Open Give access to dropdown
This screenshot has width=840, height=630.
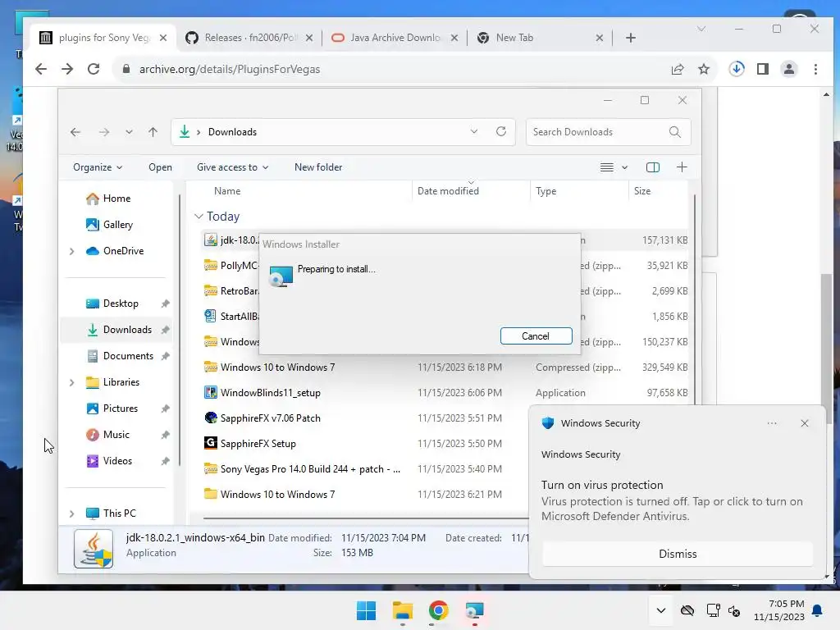232,167
